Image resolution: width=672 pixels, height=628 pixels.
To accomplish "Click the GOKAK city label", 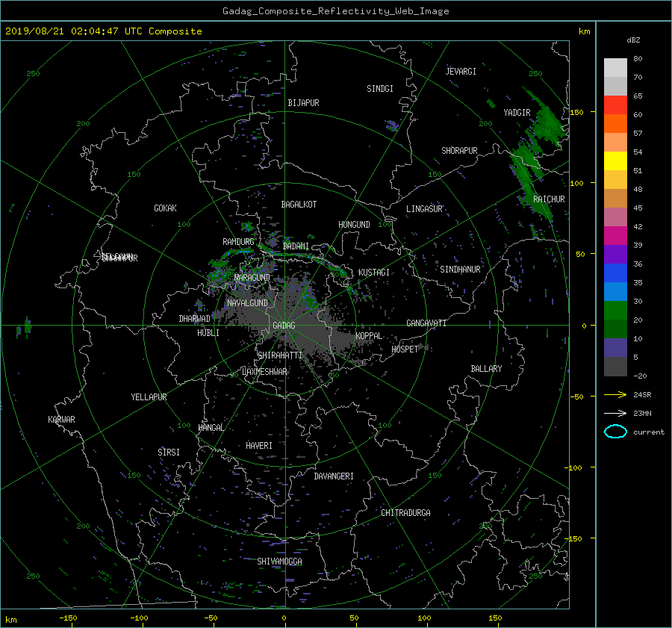I will [x=165, y=208].
